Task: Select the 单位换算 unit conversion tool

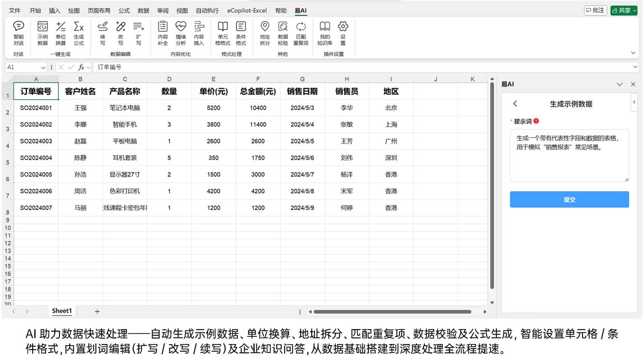Action: (x=60, y=33)
